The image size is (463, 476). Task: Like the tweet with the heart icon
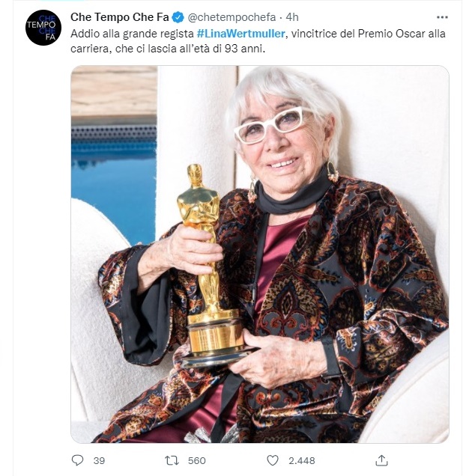pos(272,460)
